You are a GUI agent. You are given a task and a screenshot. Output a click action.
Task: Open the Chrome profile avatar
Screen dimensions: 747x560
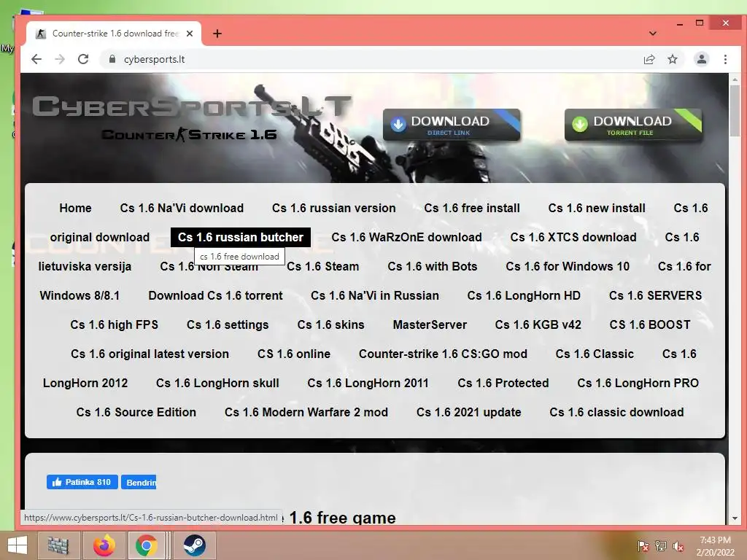pyautogui.click(x=701, y=59)
